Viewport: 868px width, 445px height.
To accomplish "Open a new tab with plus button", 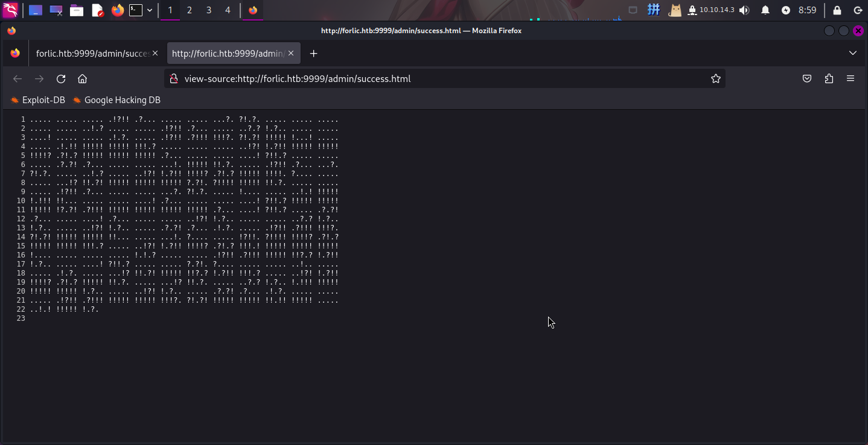I will tap(313, 54).
